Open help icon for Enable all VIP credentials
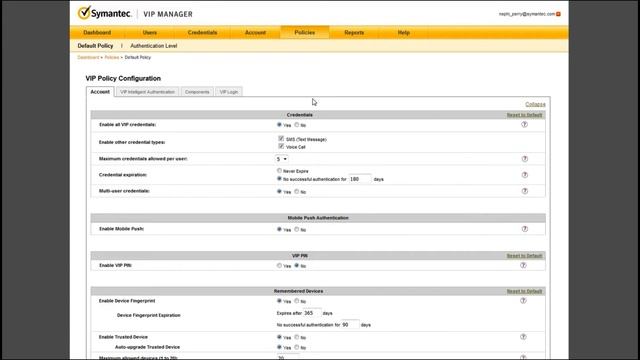 click(524, 124)
